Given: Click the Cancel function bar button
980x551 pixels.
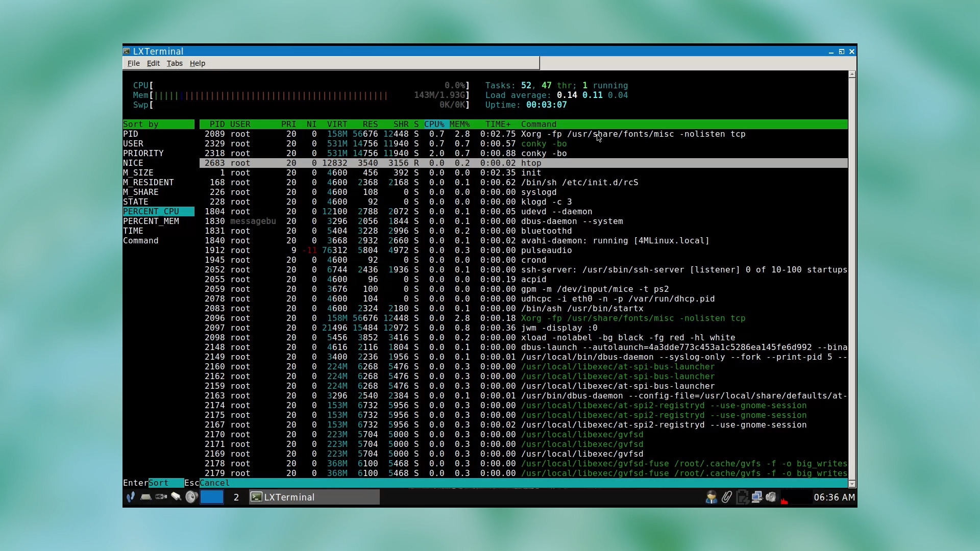Looking at the screenshot, I should [x=214, y=483].
